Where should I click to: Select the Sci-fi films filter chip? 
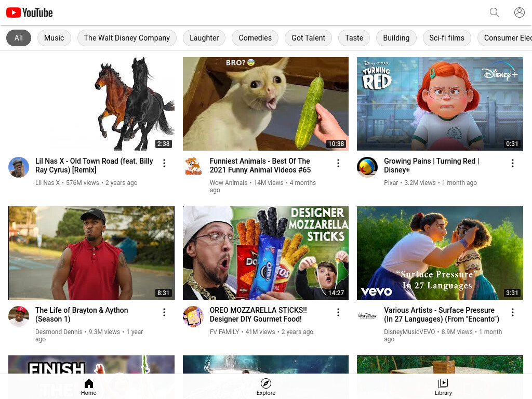446,38
